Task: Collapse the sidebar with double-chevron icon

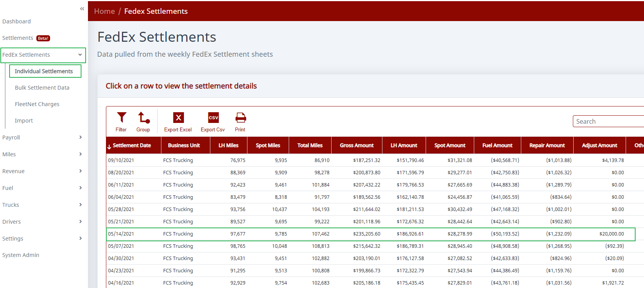Action: 82,8
